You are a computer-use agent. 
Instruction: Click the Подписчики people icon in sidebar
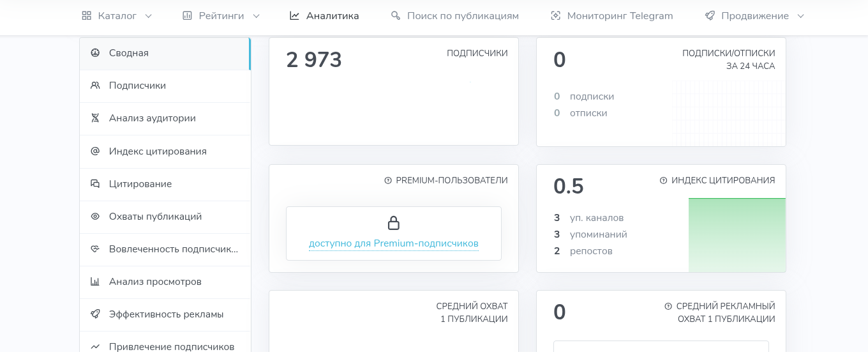pos(95,86)
